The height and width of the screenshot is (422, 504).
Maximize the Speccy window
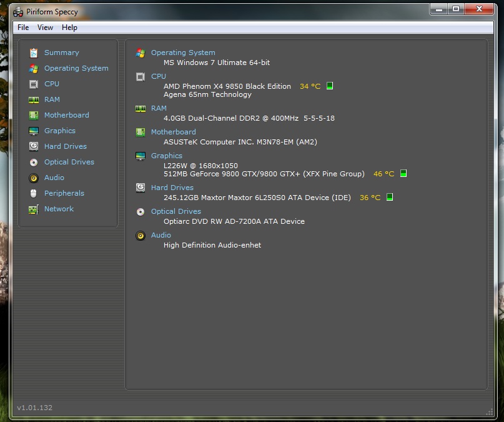456,9
